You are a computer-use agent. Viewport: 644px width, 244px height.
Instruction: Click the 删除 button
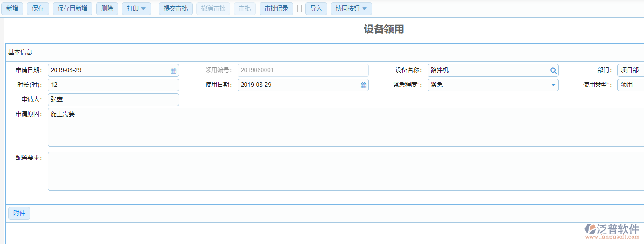pos(107,9)
